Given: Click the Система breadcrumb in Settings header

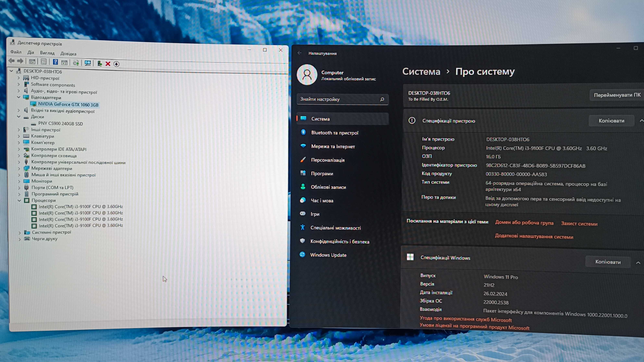Looking at the screenshot, I should (x=421, y=72).
